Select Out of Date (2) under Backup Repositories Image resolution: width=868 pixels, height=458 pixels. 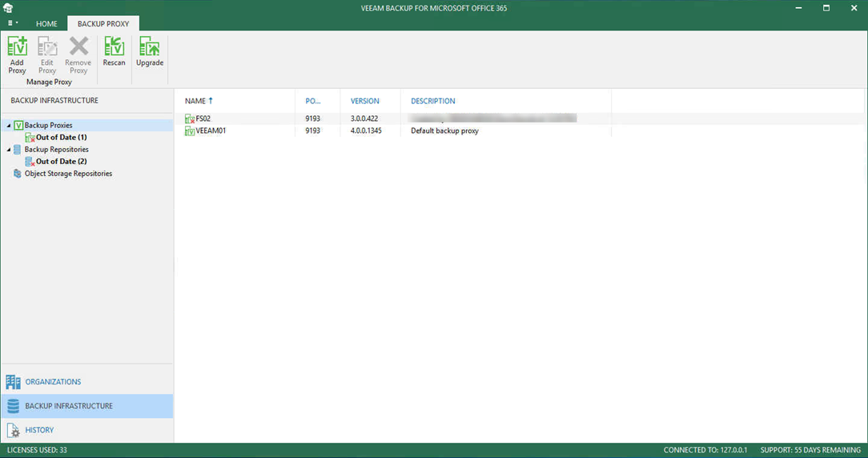[62, 161]
